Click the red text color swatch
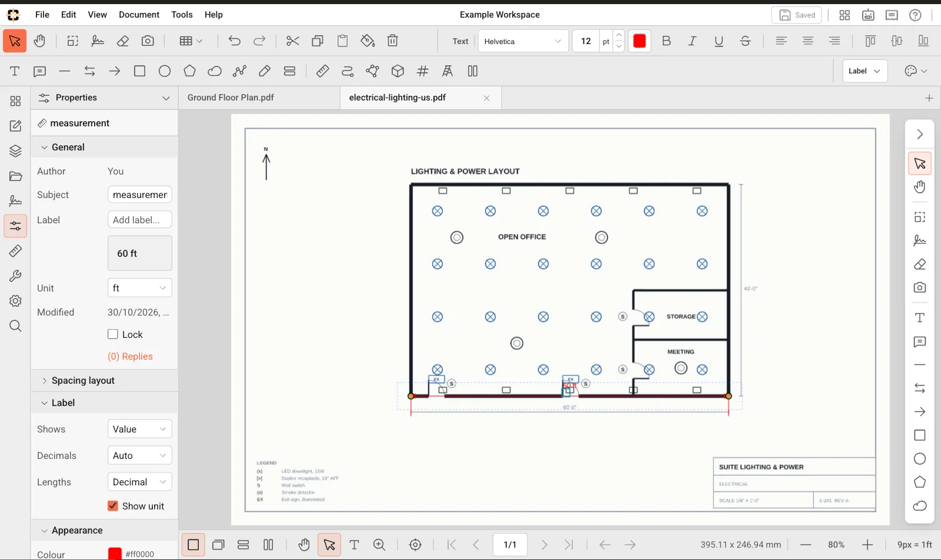This screenshot has width=941, height=560. coord(639,41)
